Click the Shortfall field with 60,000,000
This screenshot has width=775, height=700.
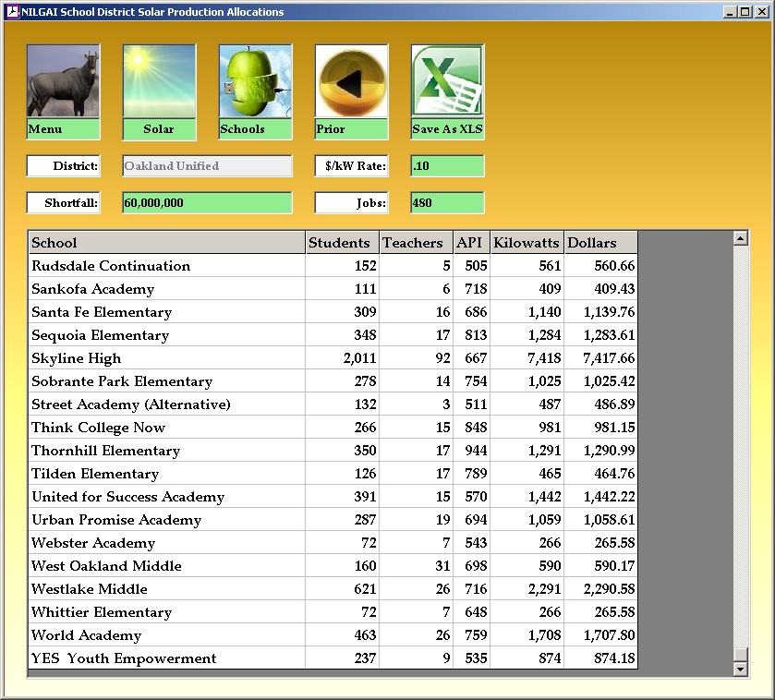(207, 203)
